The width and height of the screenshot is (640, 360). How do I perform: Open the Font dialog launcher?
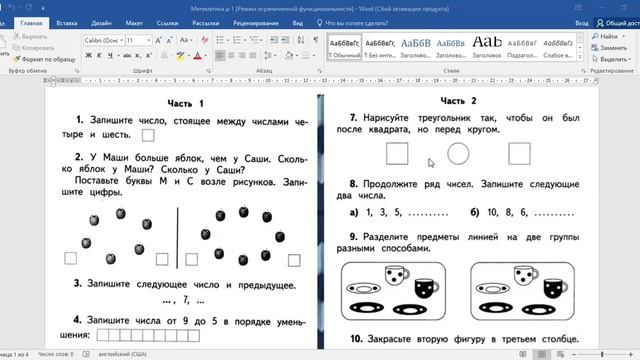[x=209, y=71]
